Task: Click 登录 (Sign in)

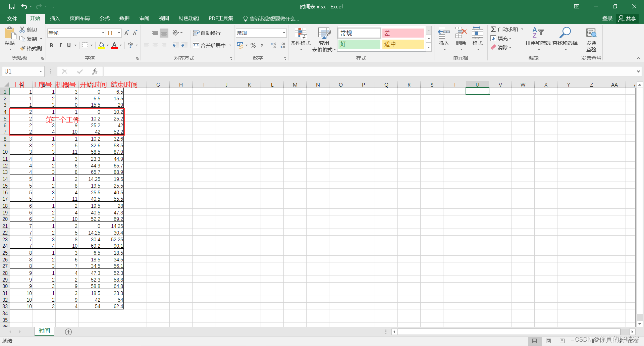Action: tap(607, 18)
